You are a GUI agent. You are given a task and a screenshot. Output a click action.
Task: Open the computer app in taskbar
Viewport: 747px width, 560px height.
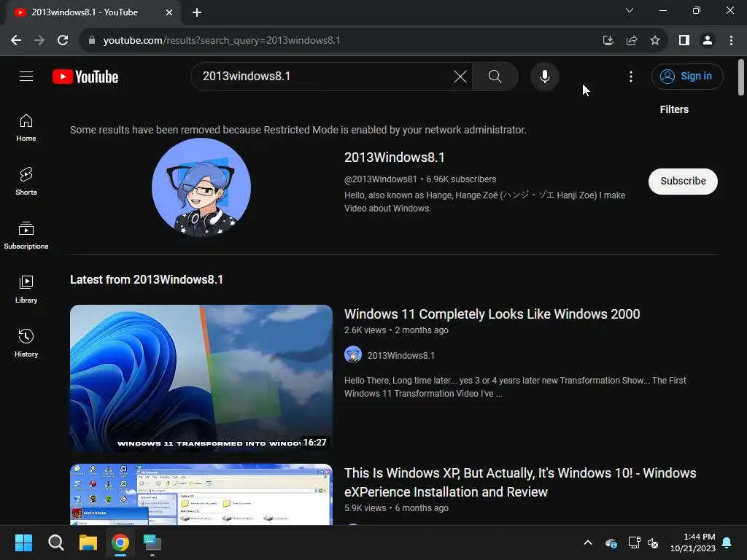tap(152, 542)
